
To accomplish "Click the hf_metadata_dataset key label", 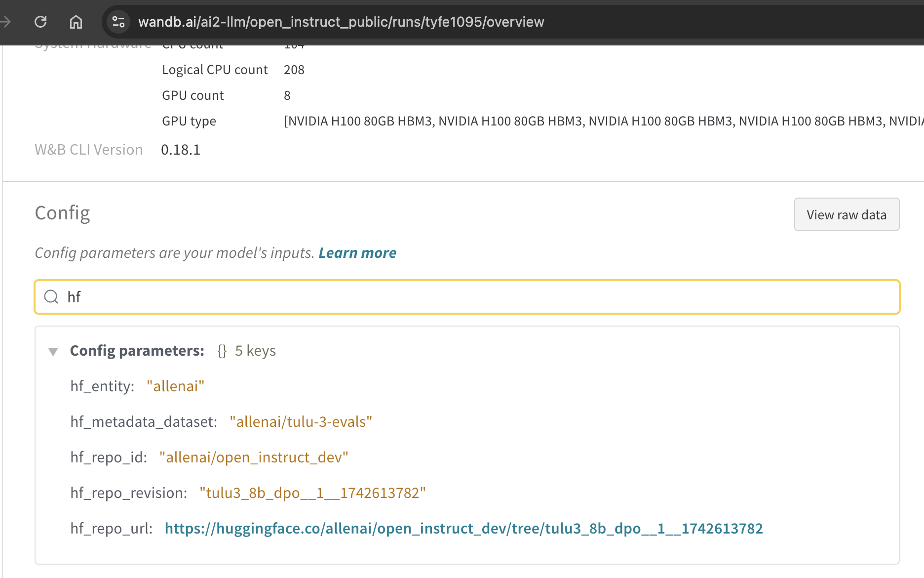I will 144,422.
